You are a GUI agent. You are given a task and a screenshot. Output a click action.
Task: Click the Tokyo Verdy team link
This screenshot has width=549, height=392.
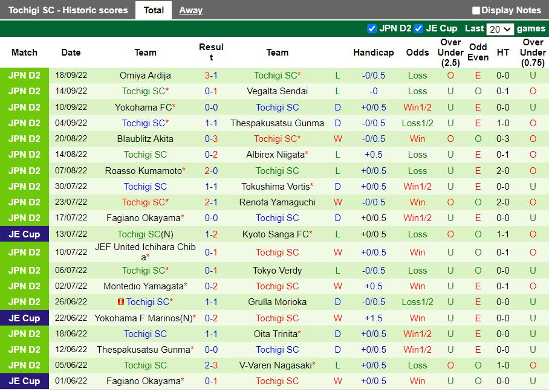(278, 271)
